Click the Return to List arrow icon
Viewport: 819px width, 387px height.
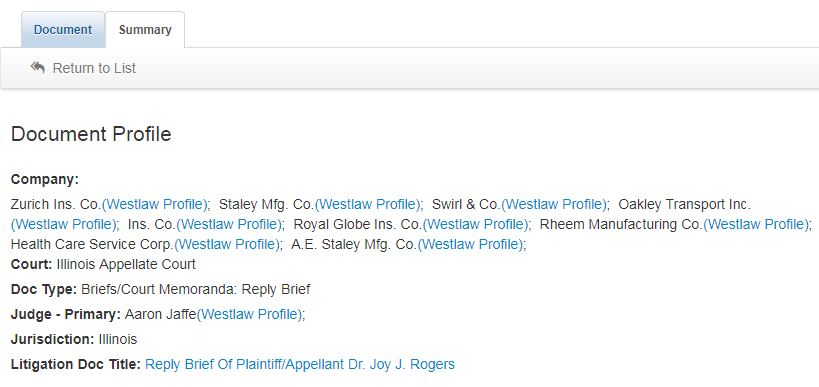coord(38,67)
